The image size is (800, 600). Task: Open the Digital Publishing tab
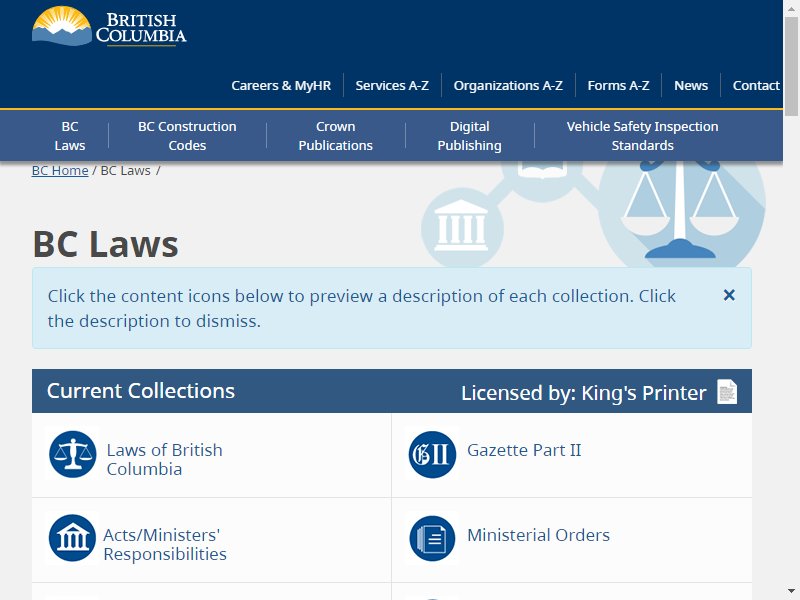click(469, 136)
